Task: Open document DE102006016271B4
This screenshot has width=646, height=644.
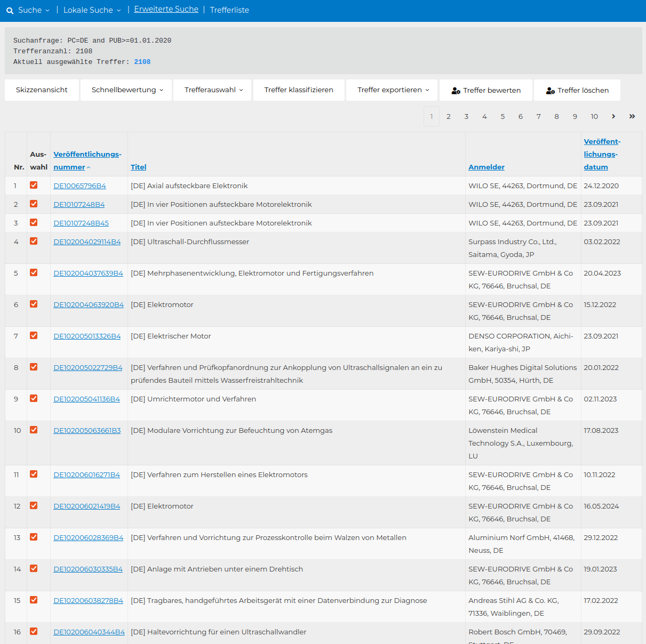Action: [86, 474]
